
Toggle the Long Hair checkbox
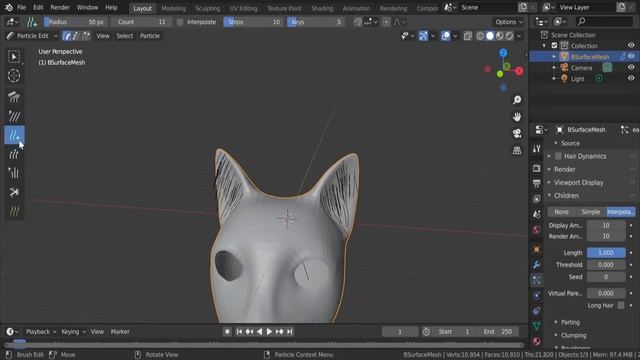tap(621, 305)
